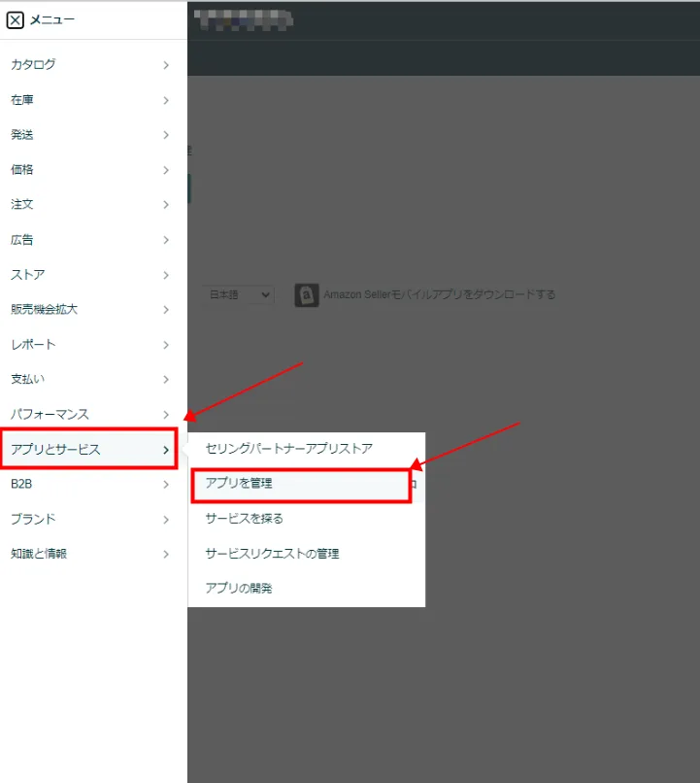
Task: Choose サービスリクエストの管理 in the submenu
Action: tap(307, 554)
